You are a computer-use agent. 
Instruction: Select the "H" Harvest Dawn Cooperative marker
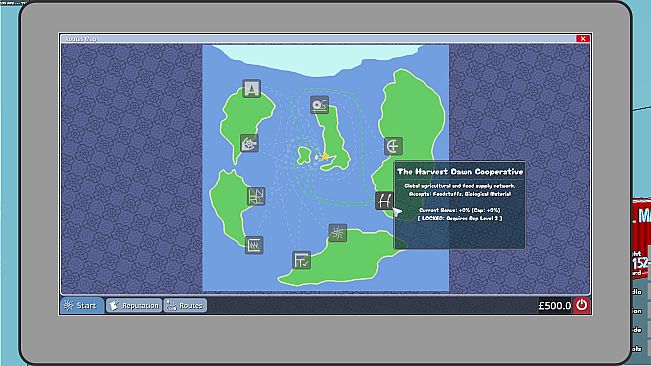click(384, 201)
